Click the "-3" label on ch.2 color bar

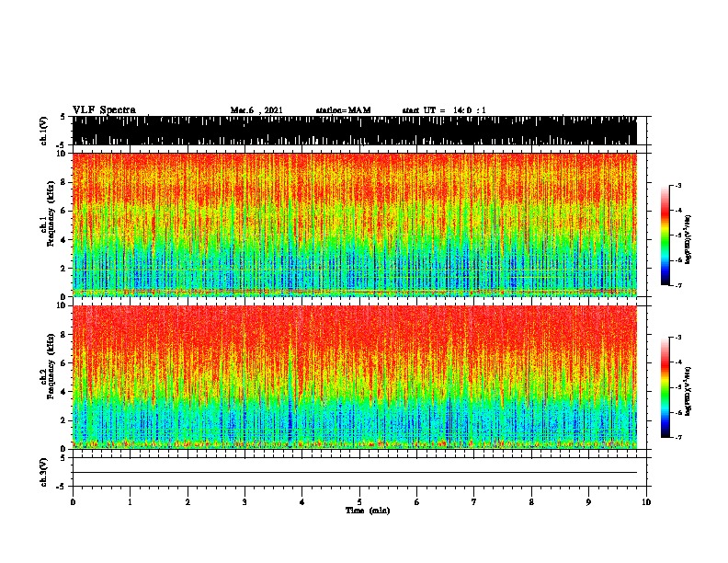(x=678, y=338)
